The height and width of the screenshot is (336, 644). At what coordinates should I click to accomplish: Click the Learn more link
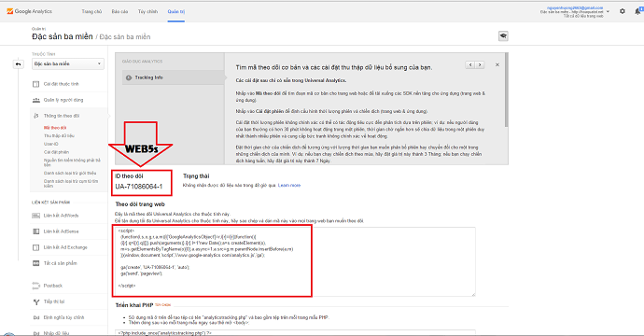(289, 185)
